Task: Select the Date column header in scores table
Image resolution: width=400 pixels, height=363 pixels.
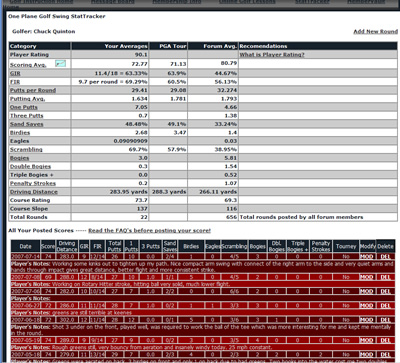Action: click(x=25, y=246)
